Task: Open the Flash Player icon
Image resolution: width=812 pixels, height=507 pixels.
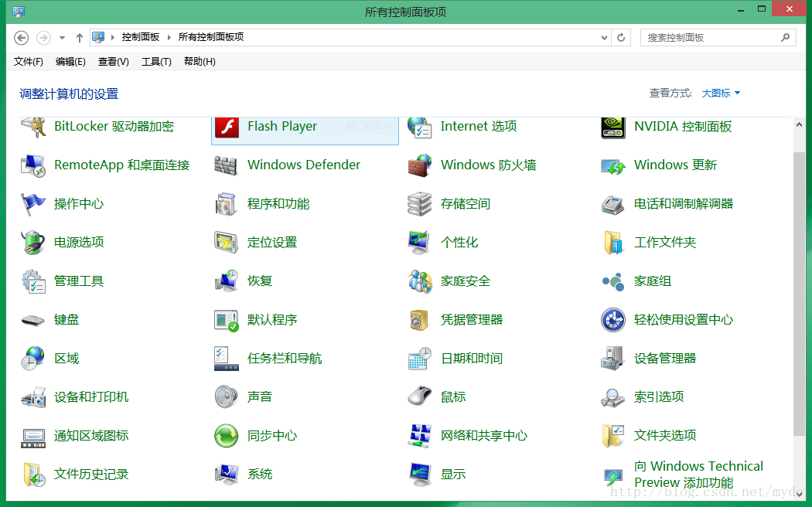Action: tap(227, 128)
